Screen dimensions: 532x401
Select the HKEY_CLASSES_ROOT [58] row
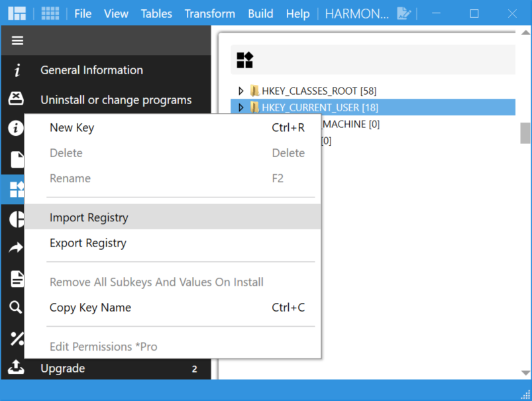coord(373,91)
